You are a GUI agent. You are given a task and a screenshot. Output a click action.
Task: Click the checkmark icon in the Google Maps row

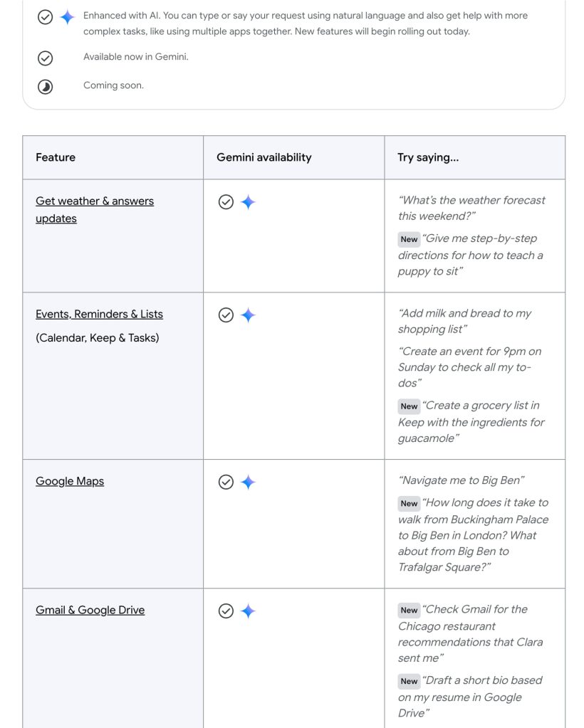(x=226, y=482)
